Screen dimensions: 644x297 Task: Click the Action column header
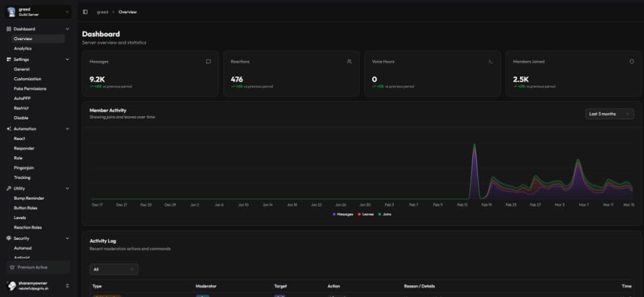click(333, 286)
